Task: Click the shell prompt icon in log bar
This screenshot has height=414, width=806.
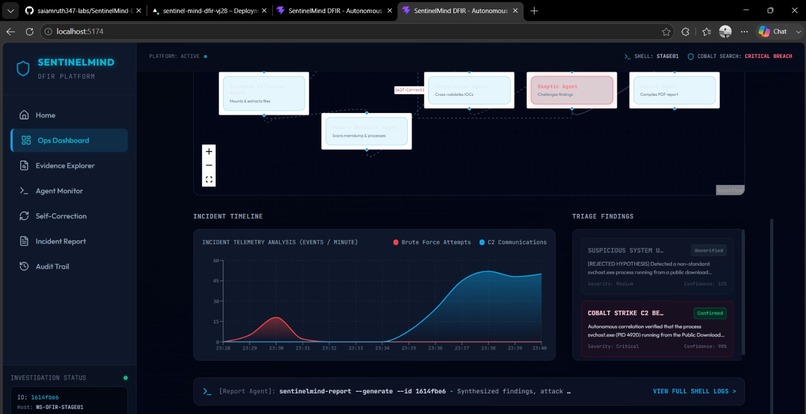Action: pyautogui.click(x=207, y=391)
